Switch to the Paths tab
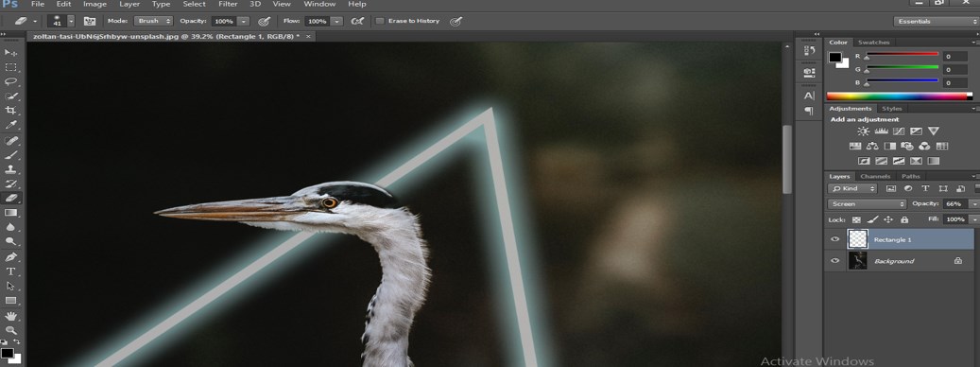 click(911, 176)
